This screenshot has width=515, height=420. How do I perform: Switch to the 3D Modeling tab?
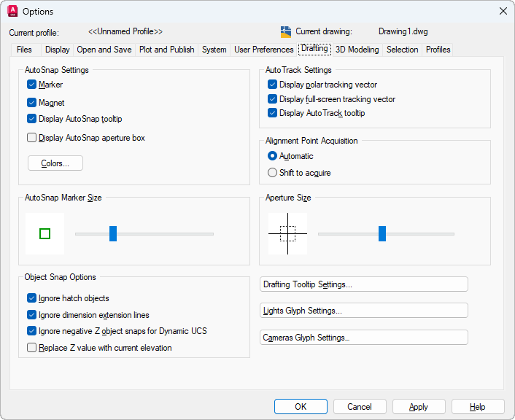click(x=357, y=50)
